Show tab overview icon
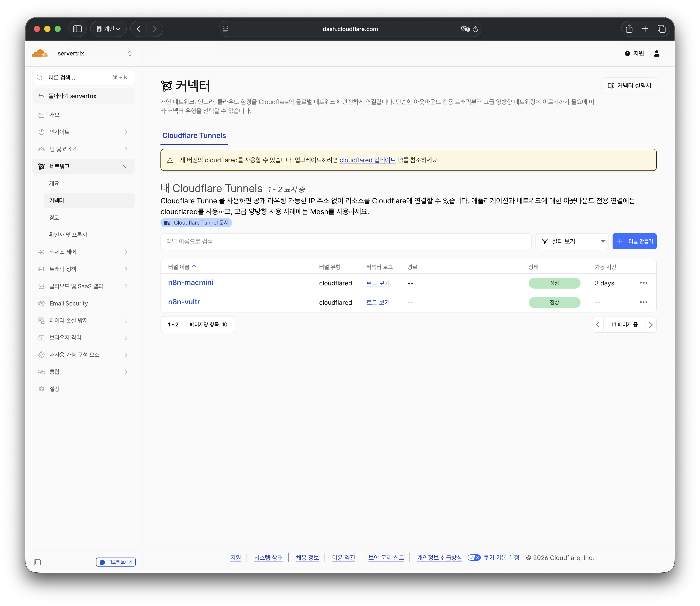This screenshot has height=606, width=700. click(x=661, y=29)
